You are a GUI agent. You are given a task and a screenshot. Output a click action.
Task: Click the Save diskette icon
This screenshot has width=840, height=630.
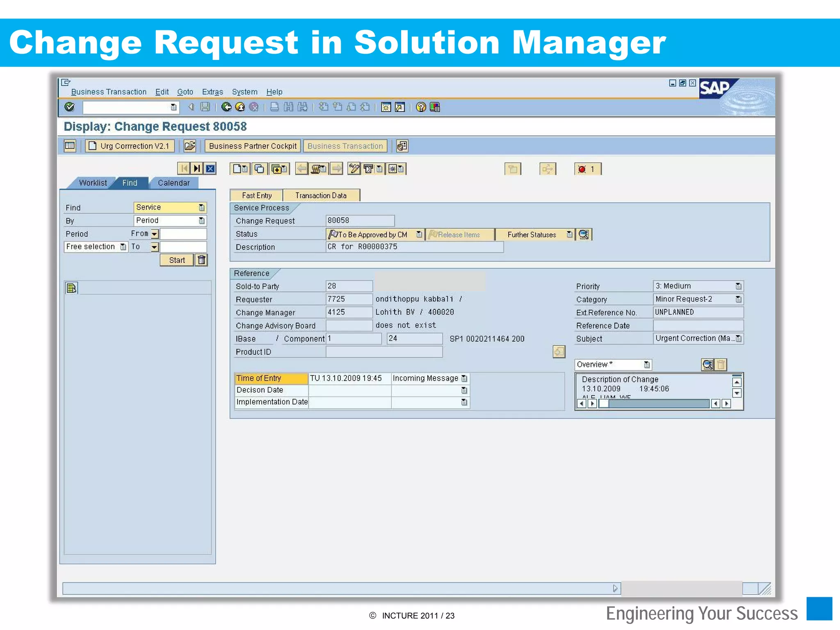[x=205, y=107]
